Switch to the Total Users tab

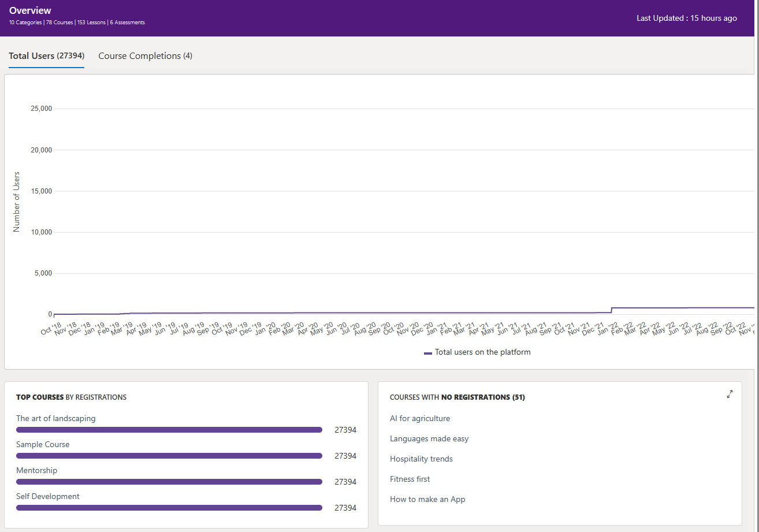tap(46, 56)
